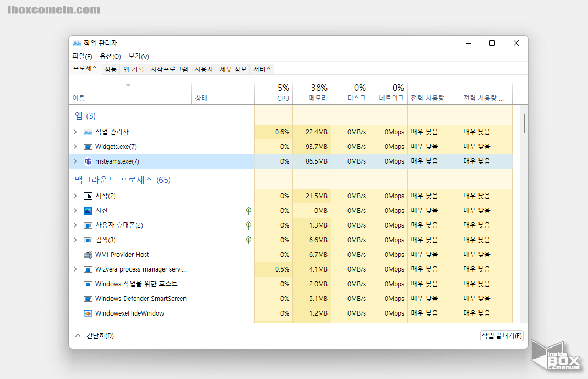Open the 시작프로그램 tab

pos(169,69)
